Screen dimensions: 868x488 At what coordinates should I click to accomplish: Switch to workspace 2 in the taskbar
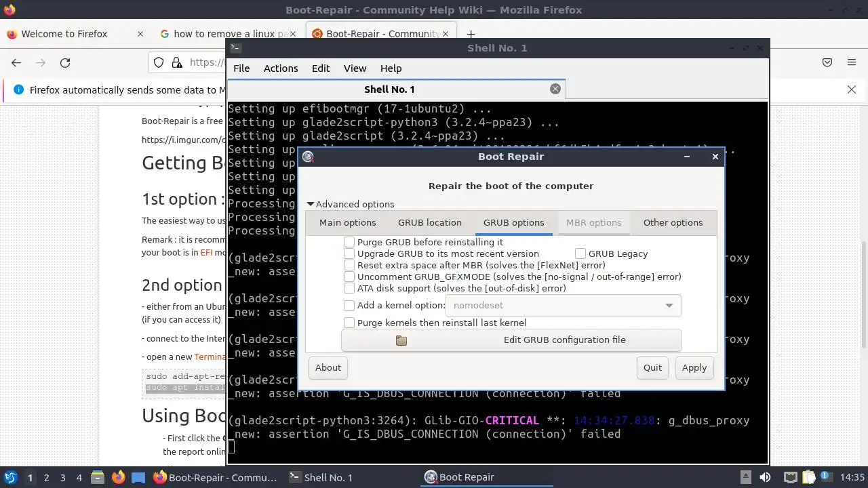coord(46,477)
